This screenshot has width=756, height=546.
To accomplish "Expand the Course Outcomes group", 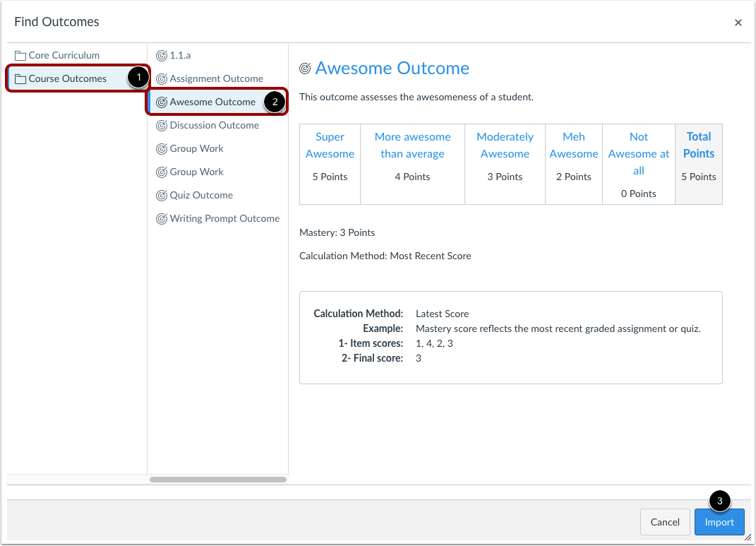I will [68, 78].
